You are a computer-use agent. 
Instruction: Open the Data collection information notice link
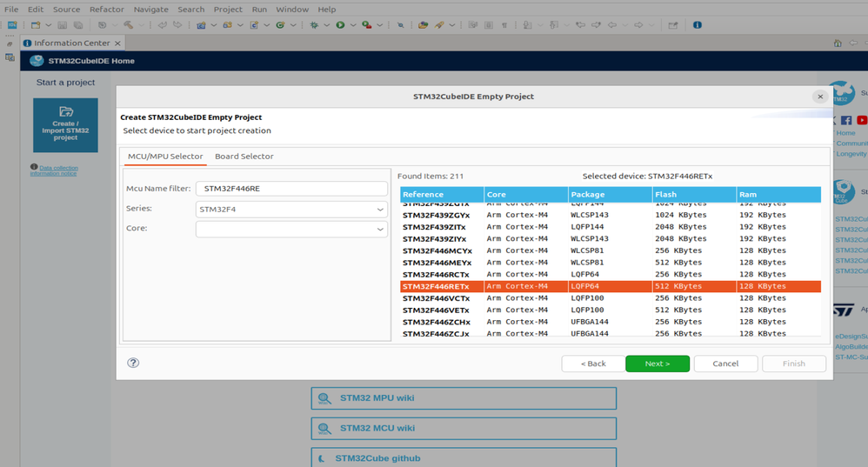(54, 170)
